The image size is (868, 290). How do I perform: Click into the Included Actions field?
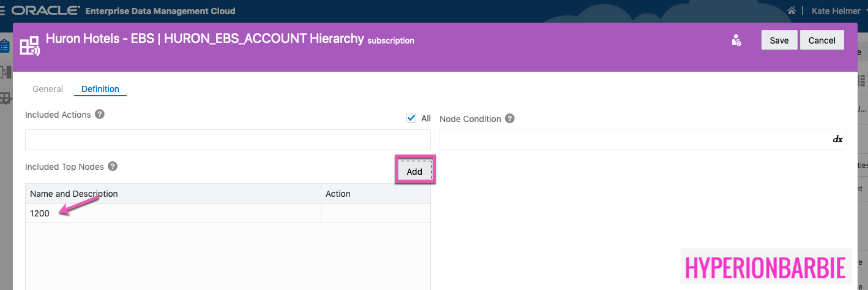[x=227, y=140]
